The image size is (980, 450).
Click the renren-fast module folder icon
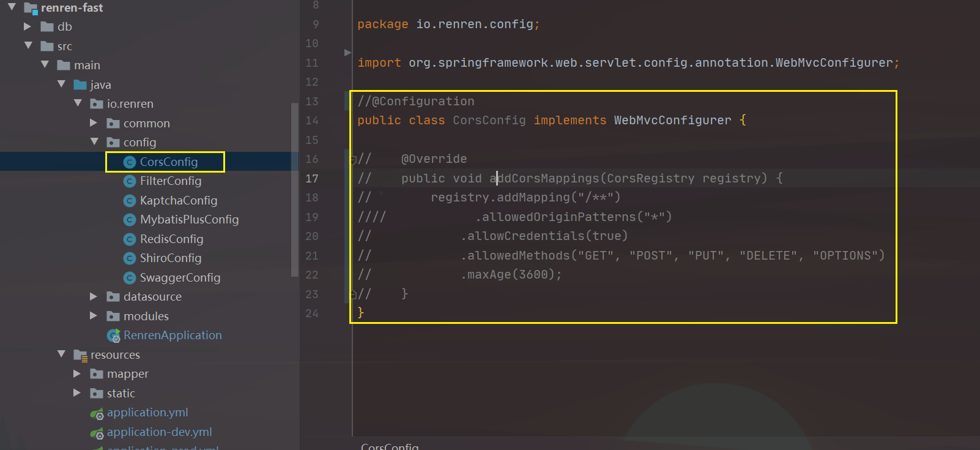[x=31, y=8]
